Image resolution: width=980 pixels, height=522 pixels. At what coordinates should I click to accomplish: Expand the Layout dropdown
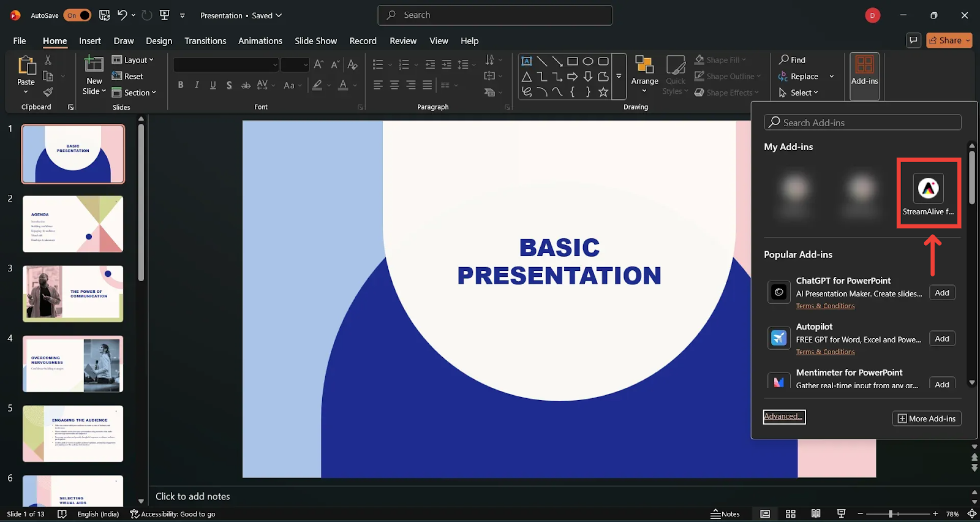click(x=134, y=60)
